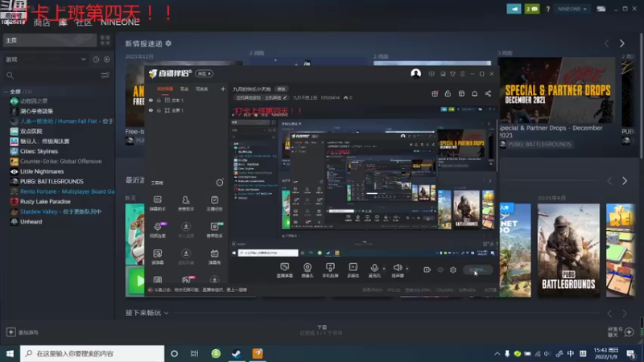
Task: Click the user avatar in streaming companion
Action: tap(415, 73)
